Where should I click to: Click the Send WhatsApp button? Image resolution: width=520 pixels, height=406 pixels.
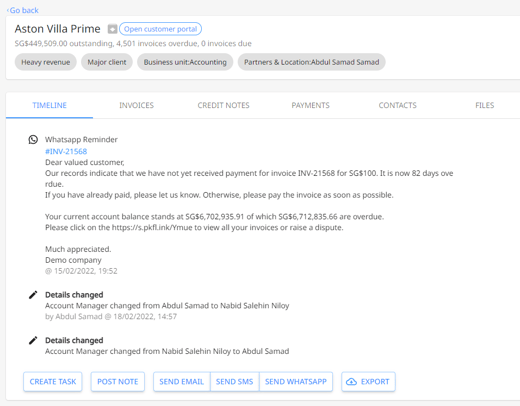[x=296, y=382]
